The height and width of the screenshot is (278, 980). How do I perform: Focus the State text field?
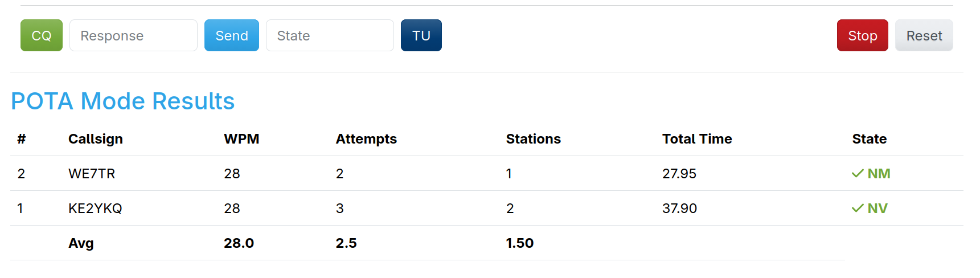(x=330, y=35)
